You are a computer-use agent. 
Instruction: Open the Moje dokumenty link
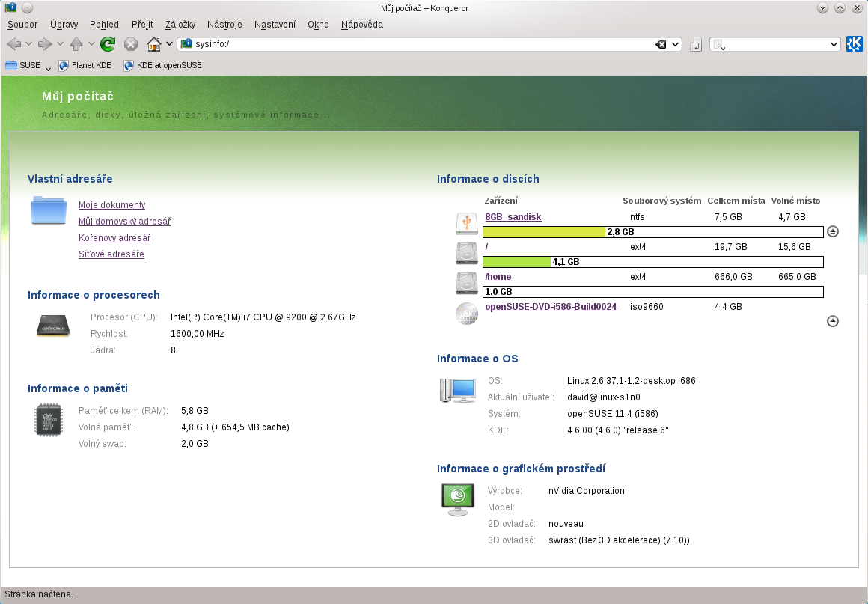point(111,205)
